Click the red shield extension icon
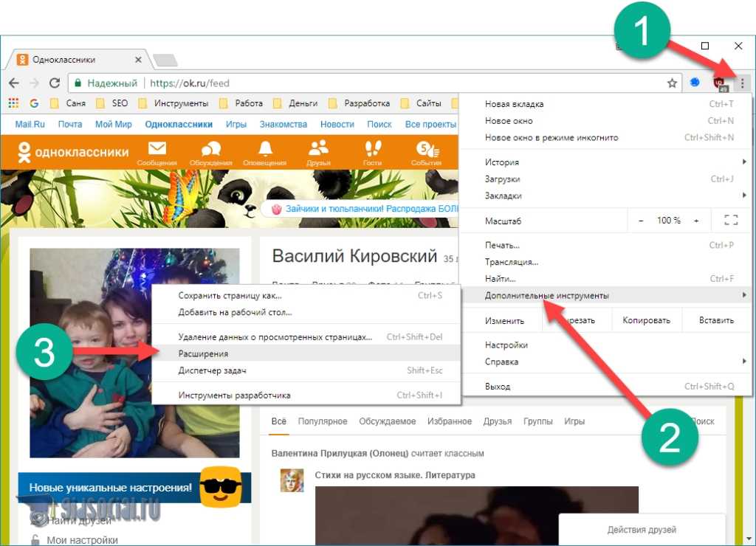The width and height of the screenshot is (756, 546). 719,83
